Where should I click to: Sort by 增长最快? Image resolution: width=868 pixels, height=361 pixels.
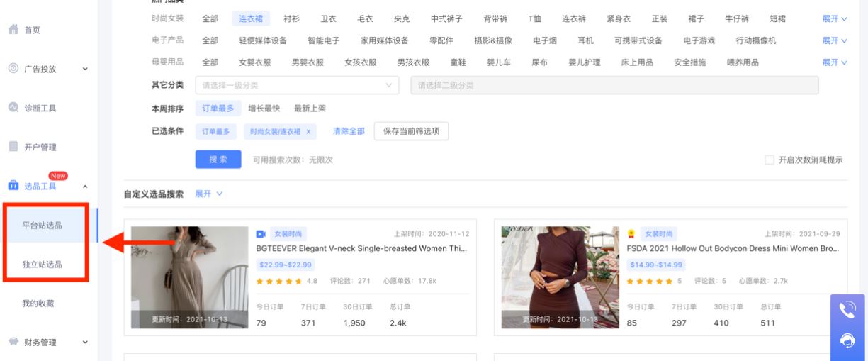coord(264,109)
